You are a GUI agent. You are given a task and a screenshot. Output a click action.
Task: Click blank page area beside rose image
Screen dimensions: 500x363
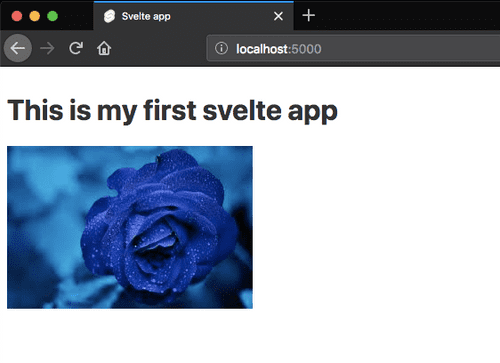pos(373,227)
